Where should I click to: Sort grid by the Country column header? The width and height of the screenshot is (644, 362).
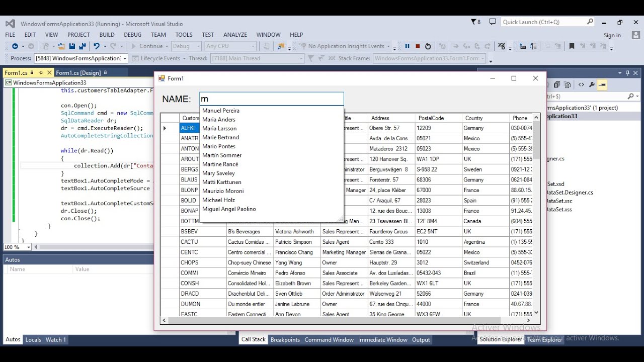(x=486, y=118)
